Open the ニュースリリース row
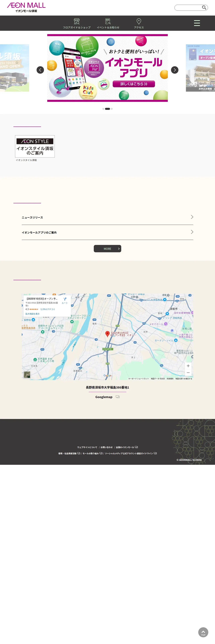 (x=107, y=218)
